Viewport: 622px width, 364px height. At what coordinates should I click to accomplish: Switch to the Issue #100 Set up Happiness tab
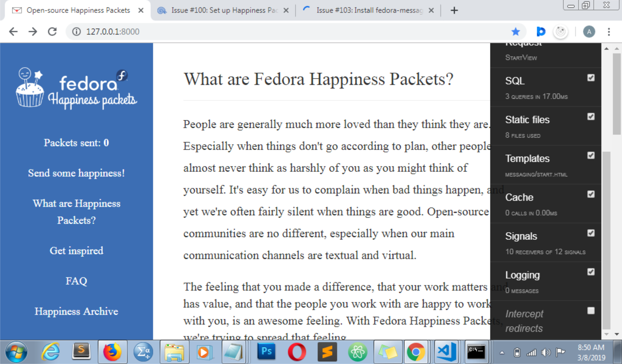223,10
